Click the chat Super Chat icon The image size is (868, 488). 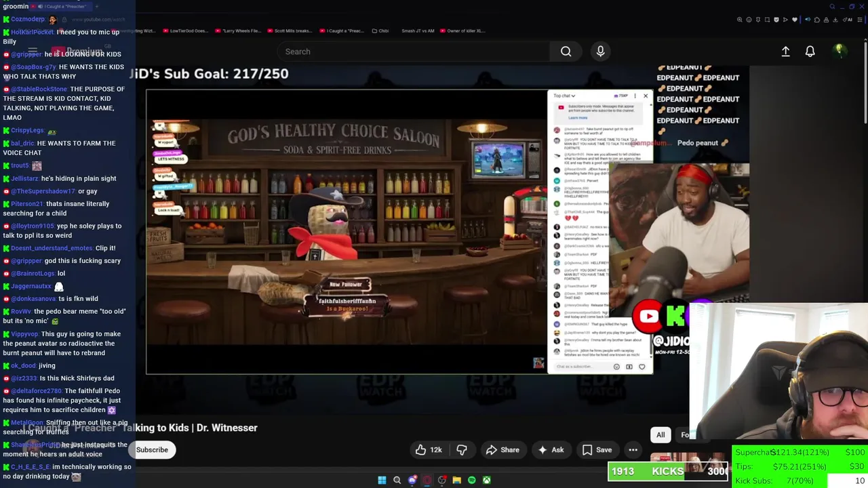coord(629,367)
